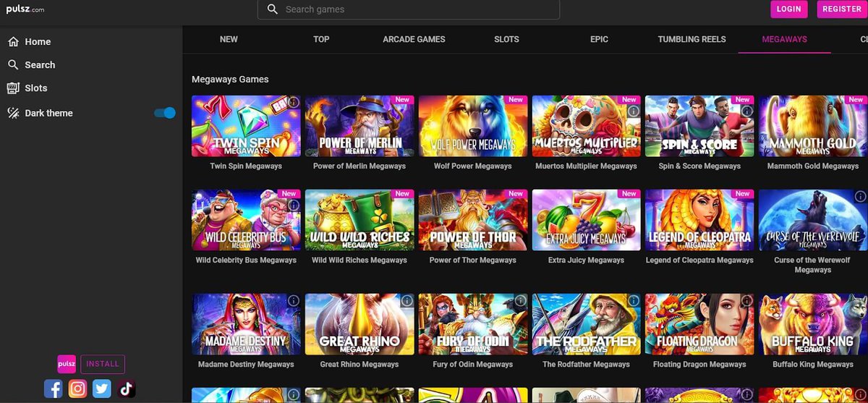Open the Facebook social icon
Image resolution: width=868 pixels, height=403 pixels.
[x=54, y=389]
